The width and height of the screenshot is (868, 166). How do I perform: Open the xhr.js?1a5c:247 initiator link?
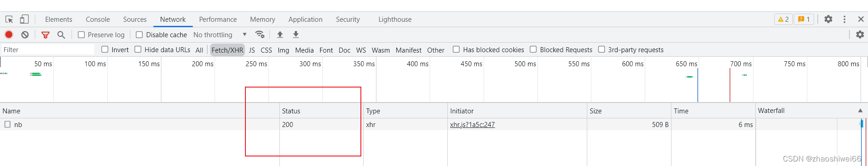click(472, 124)
